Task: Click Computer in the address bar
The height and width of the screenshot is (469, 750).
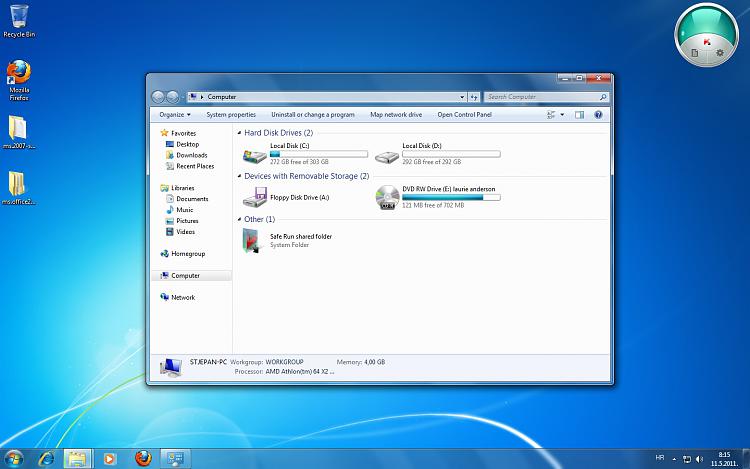Action: (x=221, y=97)
